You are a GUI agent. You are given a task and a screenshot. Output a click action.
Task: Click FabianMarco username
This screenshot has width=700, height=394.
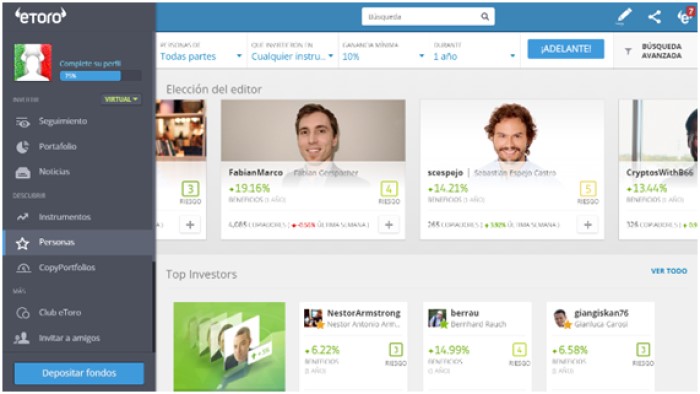256,172
